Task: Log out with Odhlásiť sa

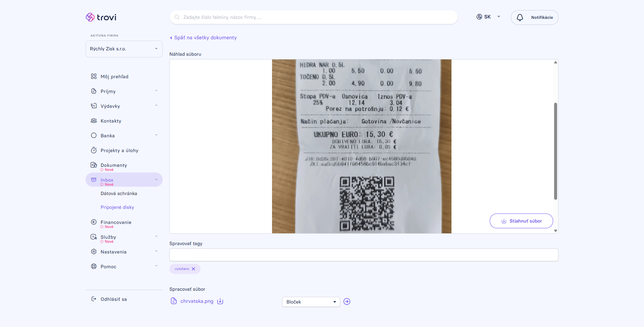Action: tap(114, 299)
